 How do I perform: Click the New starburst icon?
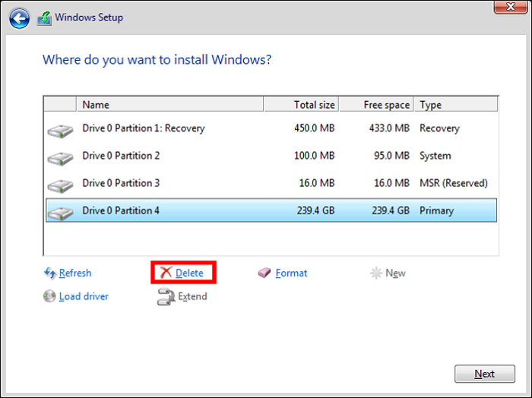tap(376, 273)
